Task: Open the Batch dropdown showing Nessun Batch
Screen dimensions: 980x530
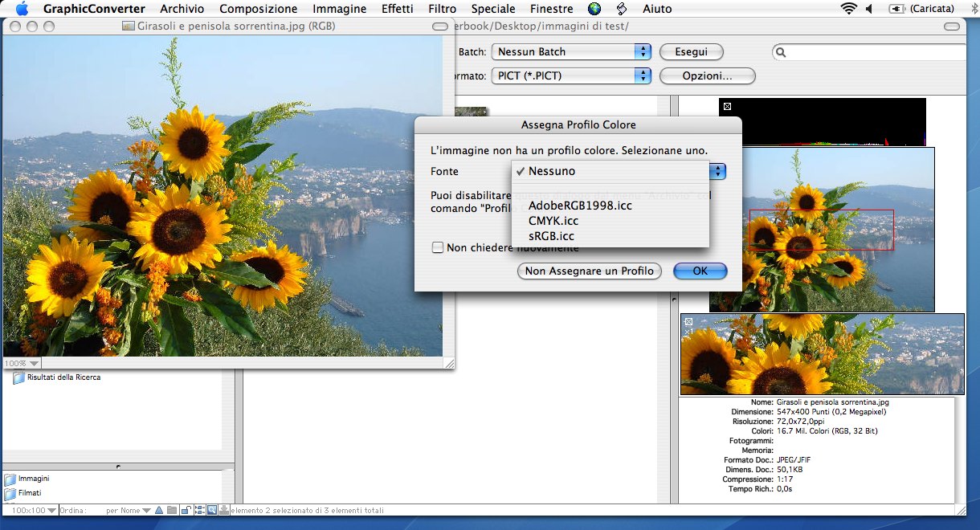Action: coord(571,51)
